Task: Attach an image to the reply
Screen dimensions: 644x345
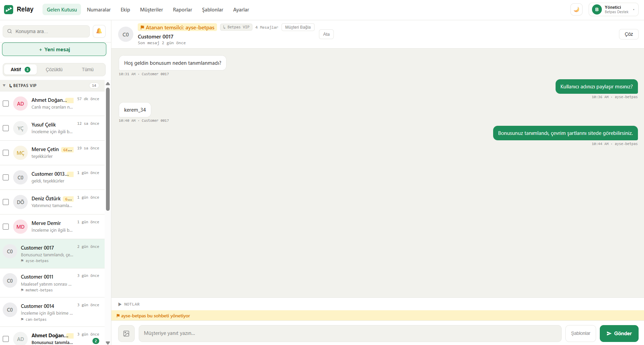Action: (x=126, y=334)
